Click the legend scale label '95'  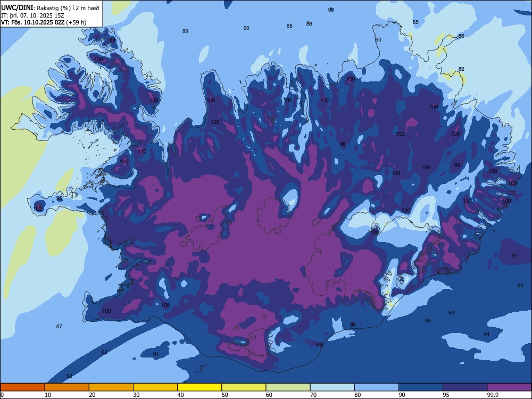coord(446,395)
